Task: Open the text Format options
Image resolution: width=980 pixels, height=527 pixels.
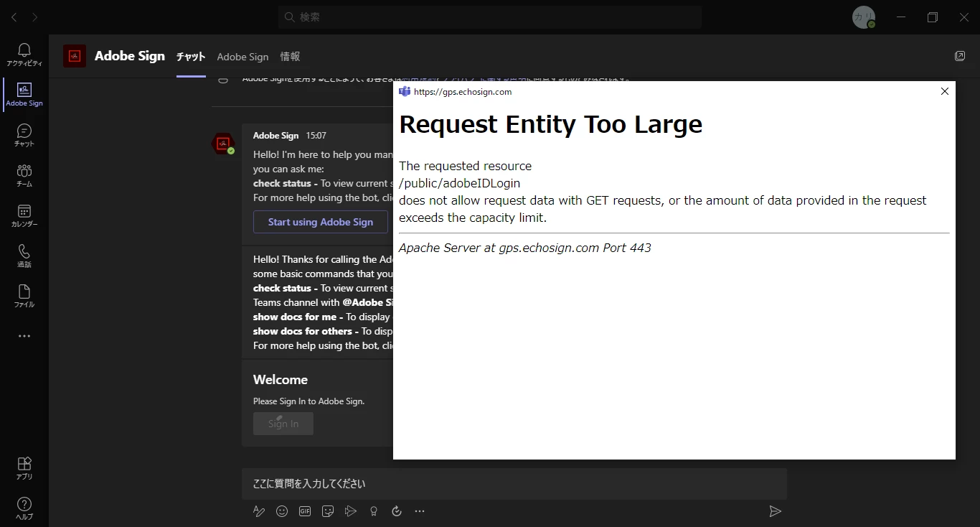Action: (259, 511)
